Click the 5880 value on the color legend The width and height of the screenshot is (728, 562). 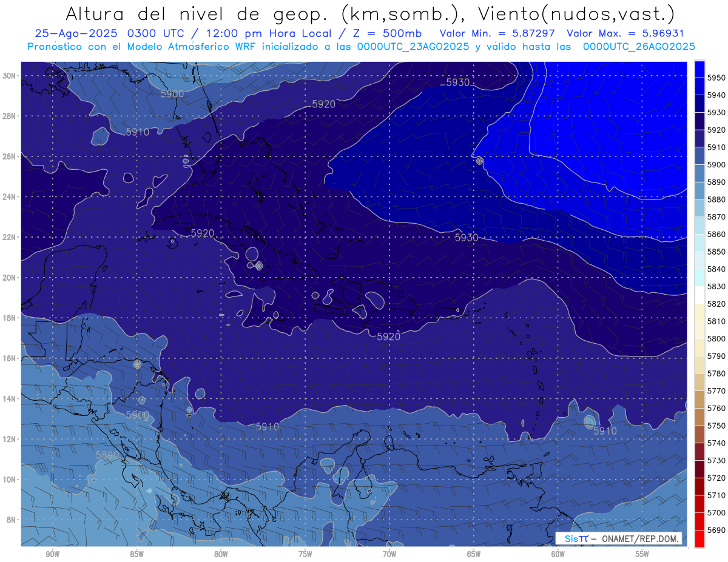click(x=716, y=199)
